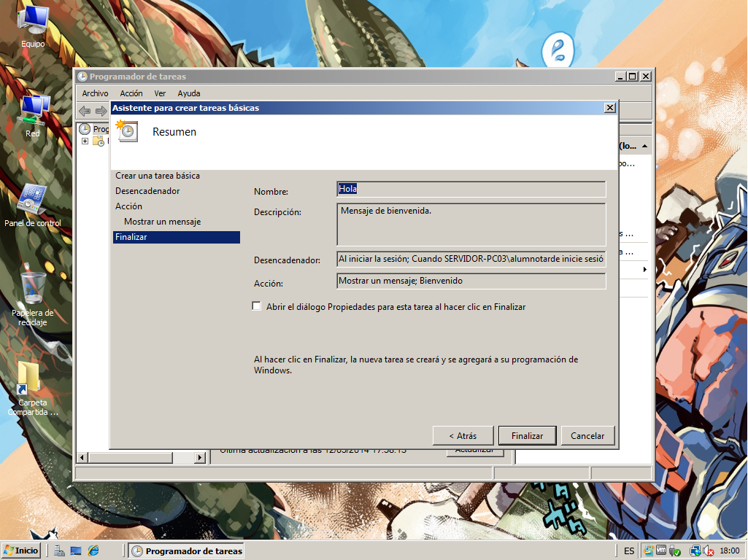The image size is (748, 560).
Task: Click the volume muted tray icon
Action: tap(709, 551)
